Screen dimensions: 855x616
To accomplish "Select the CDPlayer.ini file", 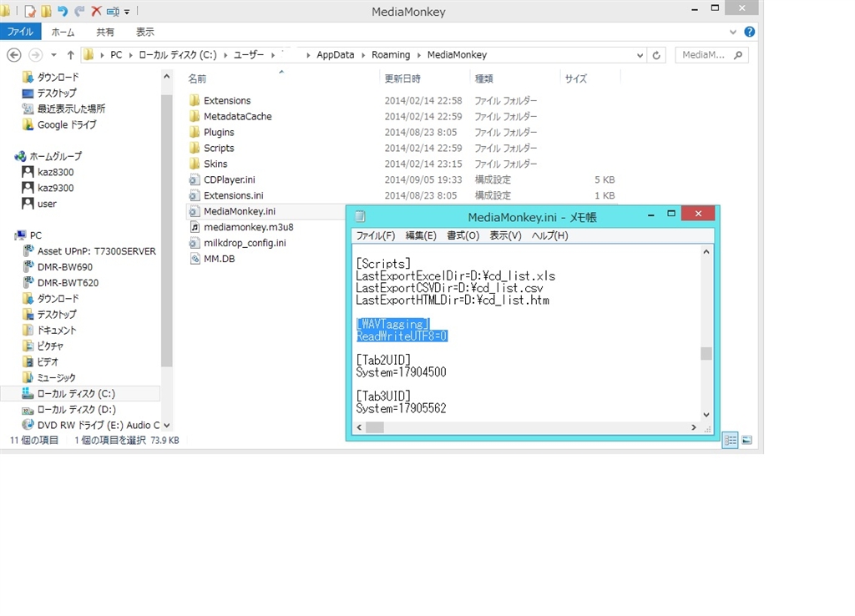I will click(222, 179).
